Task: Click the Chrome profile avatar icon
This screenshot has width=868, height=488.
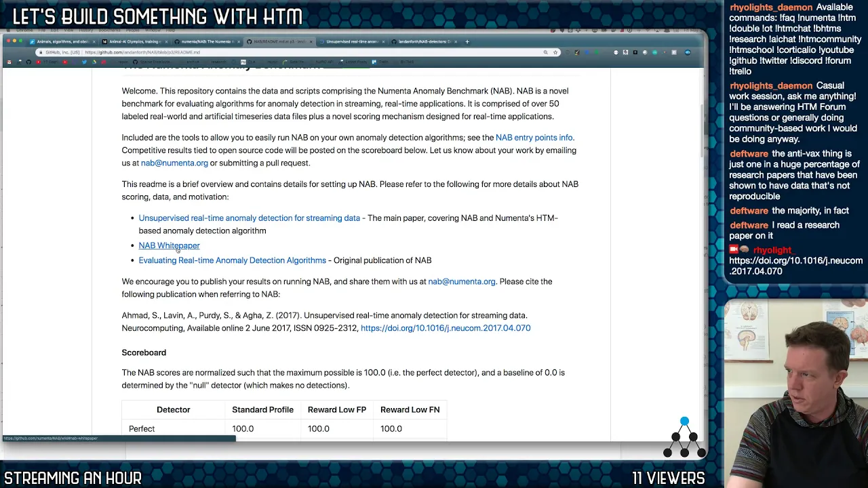Action: [x=688, y=52]
